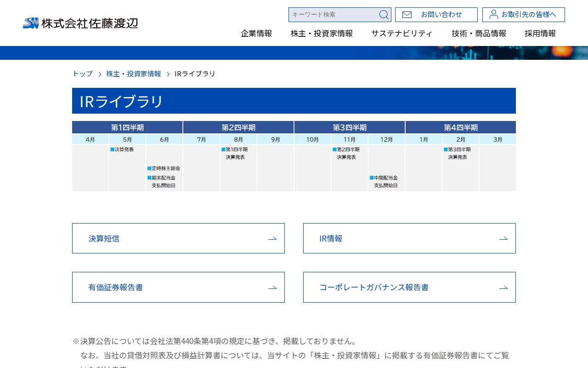Click the 10月 month cell
The width and height of the screenshot is (588, 368).
pyautogui.click(x=312, y=139)
